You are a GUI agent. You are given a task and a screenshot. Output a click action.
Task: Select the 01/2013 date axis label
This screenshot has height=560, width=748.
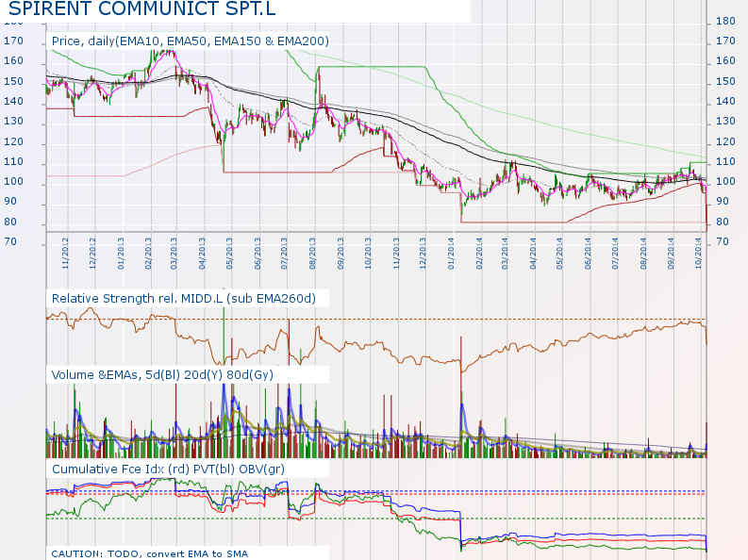121,253
